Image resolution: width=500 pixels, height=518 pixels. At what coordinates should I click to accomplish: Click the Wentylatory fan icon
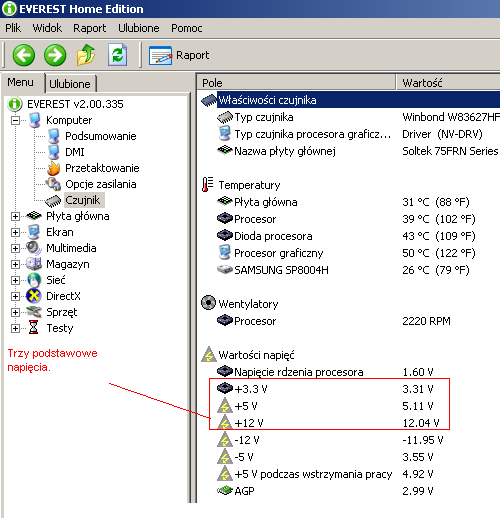point(209,303)
